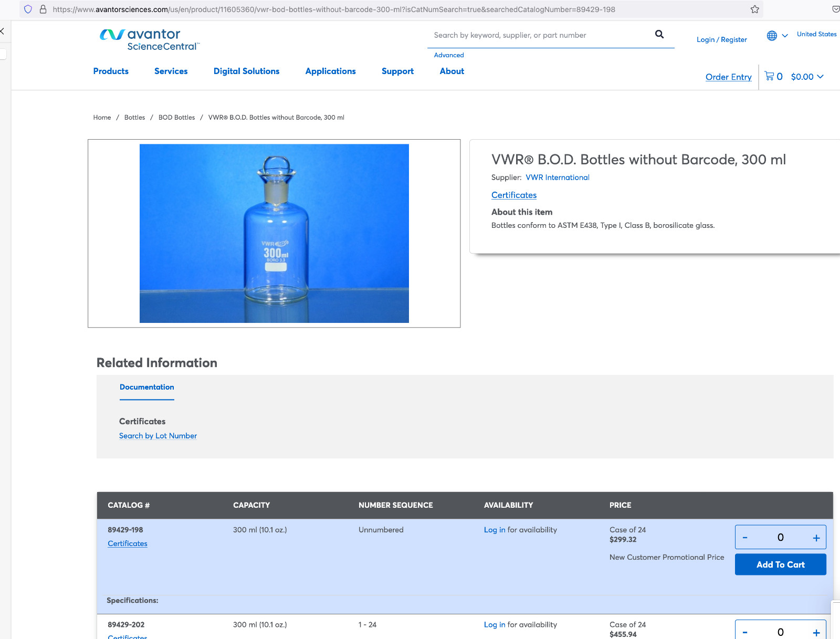Go to BOD Bottles breadcrumb
840x639 pixels.
(x=176, y=118)
